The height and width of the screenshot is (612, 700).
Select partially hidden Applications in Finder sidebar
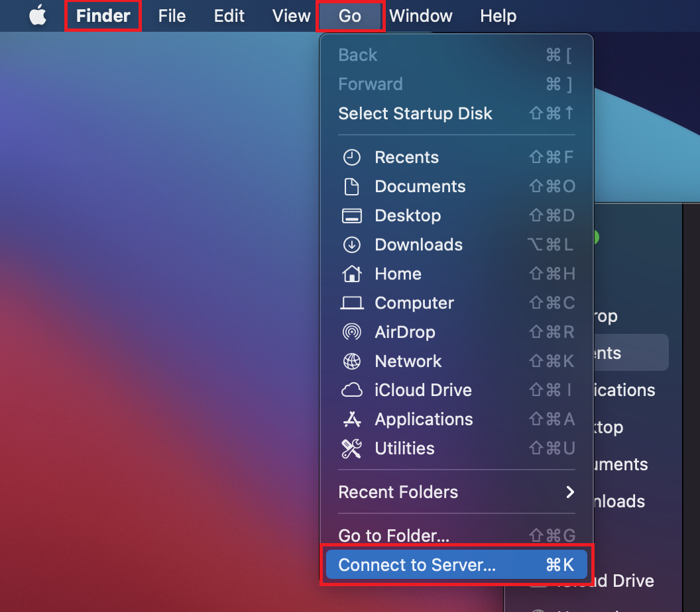(x=624, y=390)
